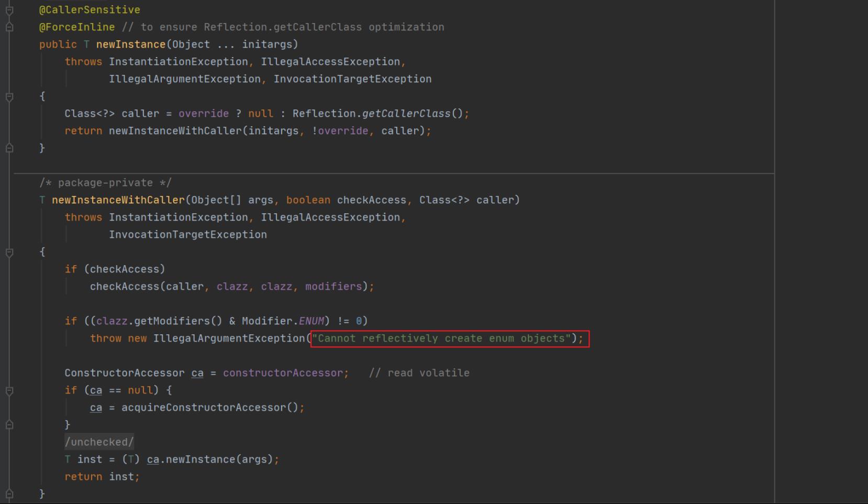Click fold marker at newInstance closing brace
Image resolution: width=868 pixels, height=504 pixels.
tap(9, 148)
